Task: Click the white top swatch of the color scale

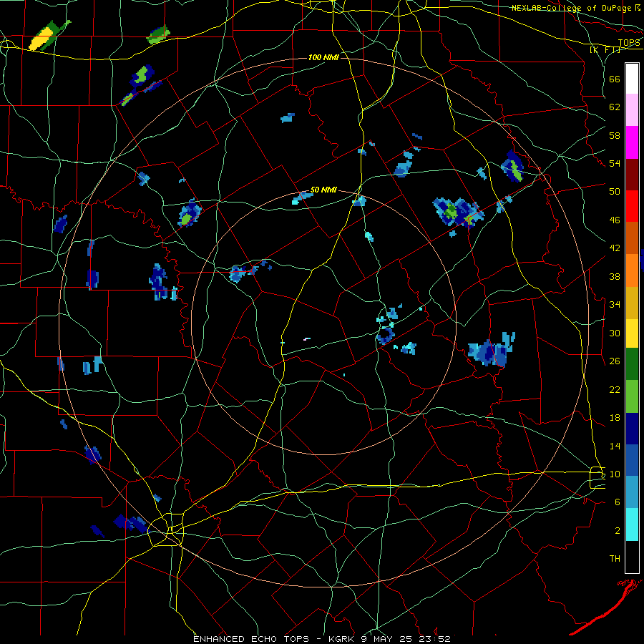Action: pyautogui.click(x=632, y=79)
